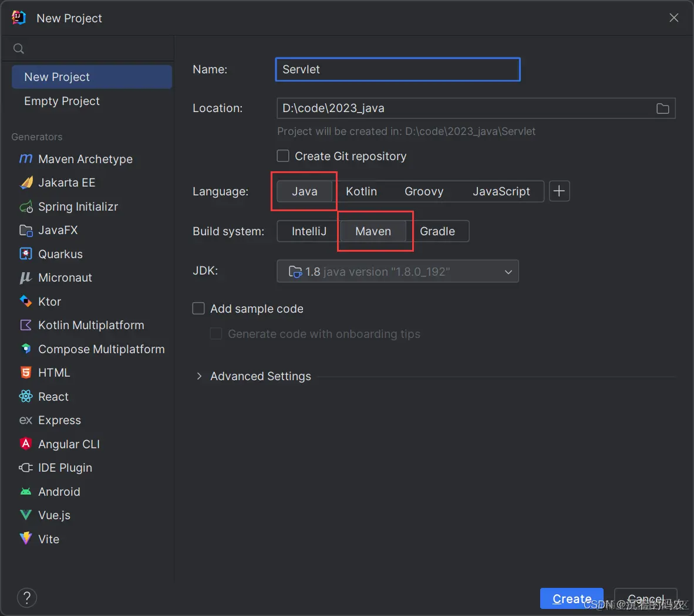The width and height of the screenshot is (694, 616).
Task: Open the Maven Archetype generator
Action: coord(92,159)
